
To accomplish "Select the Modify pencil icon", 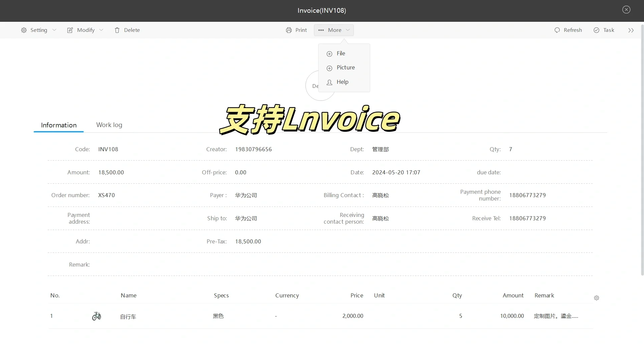I will 70,30.
